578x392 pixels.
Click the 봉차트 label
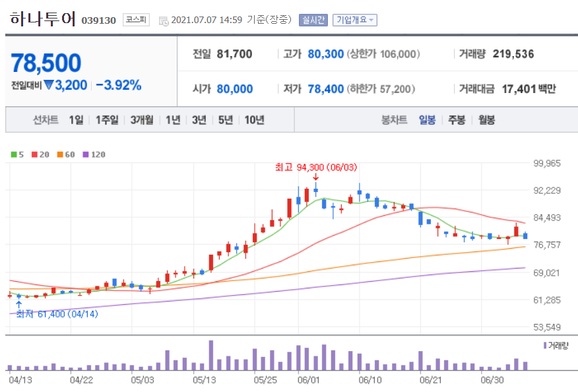[x=394, y=120]
